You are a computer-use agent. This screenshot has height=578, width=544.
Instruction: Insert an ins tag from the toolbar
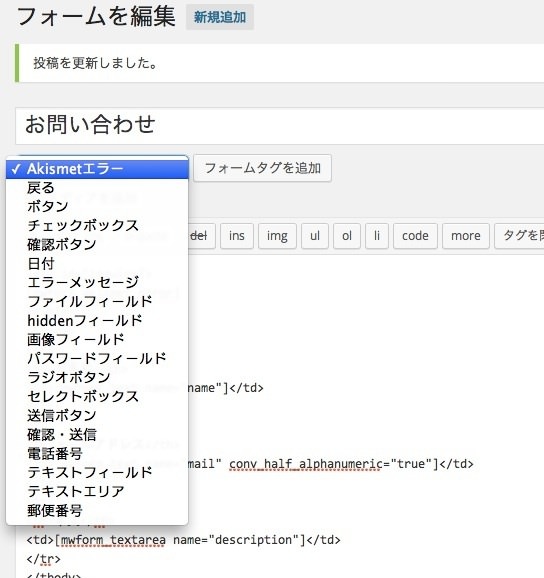click(237, 236)
